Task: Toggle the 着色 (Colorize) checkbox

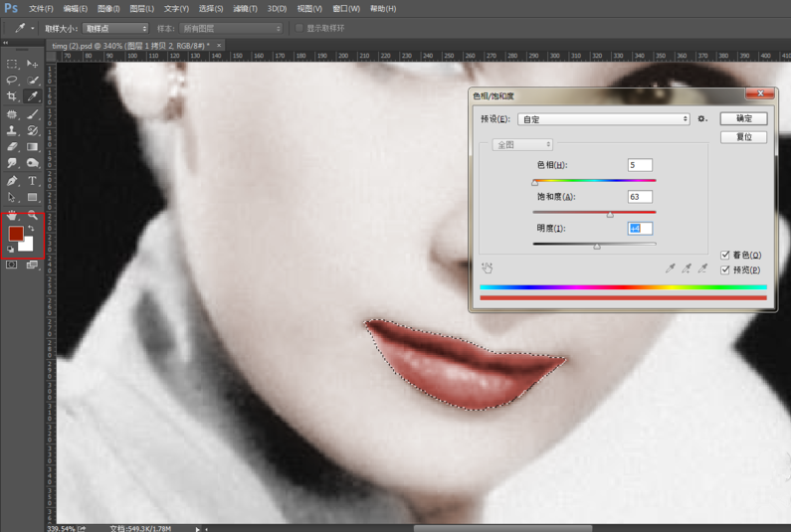Action: pyautogui.click(x=725, y=256)
